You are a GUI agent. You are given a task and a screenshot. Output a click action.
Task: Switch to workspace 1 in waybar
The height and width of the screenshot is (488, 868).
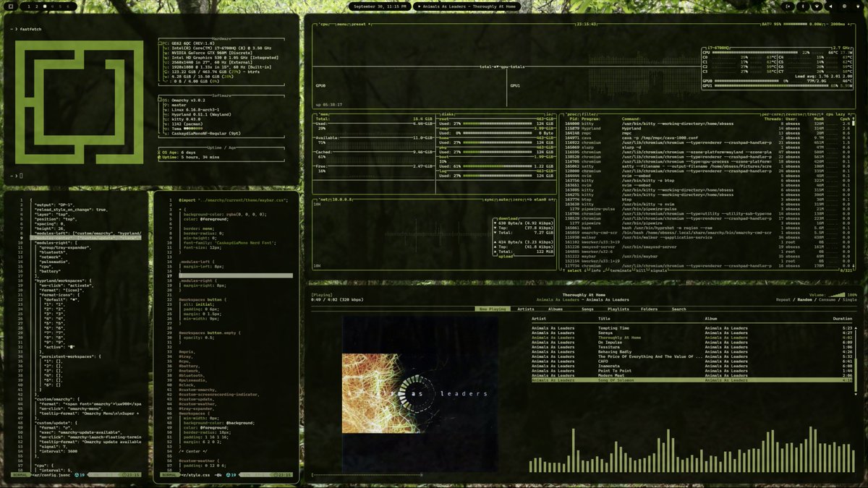(x=29, y=6)
